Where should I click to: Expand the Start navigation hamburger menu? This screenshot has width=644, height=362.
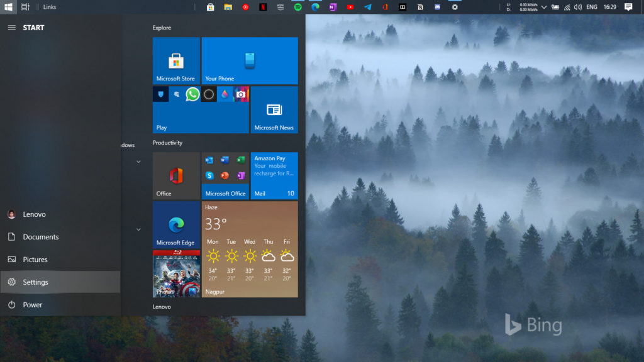(11, 28)
